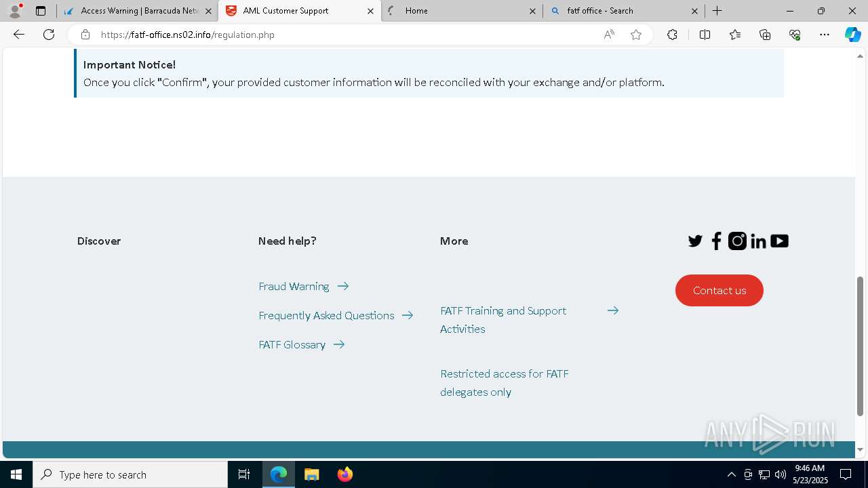868x488 pixels.
Task: Close the fatf office Search tab
Action: click(x=694, y=11)
